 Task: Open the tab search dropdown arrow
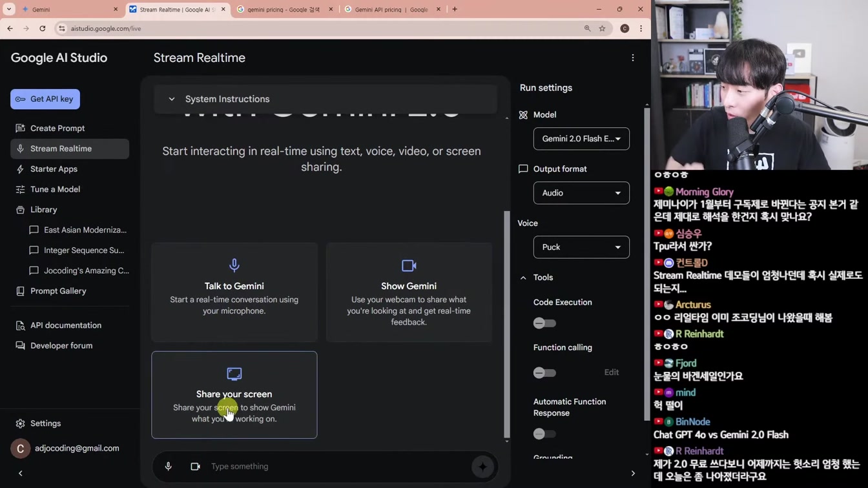coord(9,10)
